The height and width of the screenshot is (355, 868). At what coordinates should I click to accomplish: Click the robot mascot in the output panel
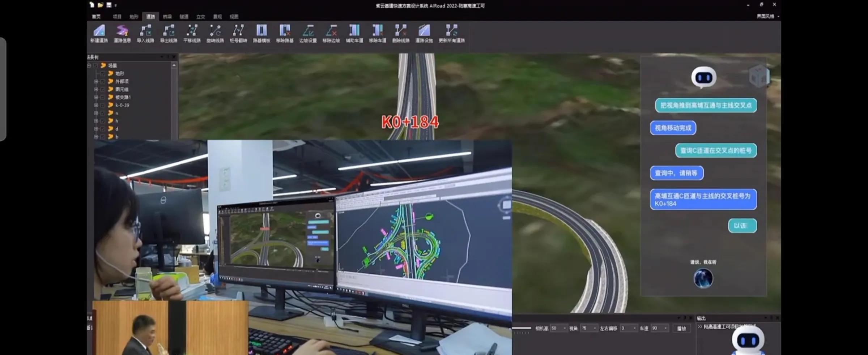click(x=748, y=340)
